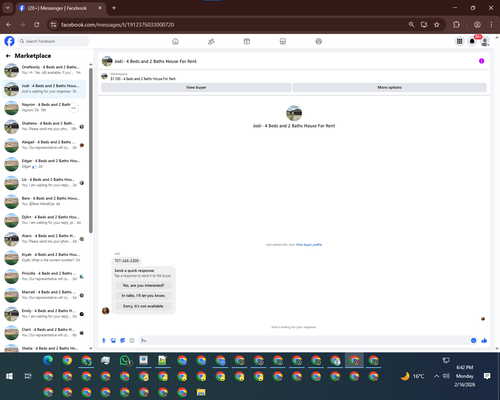Open the emoji picker in message box

coord(473,340)
